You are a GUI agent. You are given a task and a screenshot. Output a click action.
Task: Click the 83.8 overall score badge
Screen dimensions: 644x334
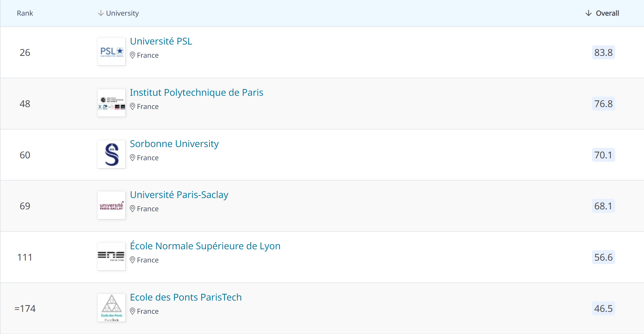coord(603,52)
